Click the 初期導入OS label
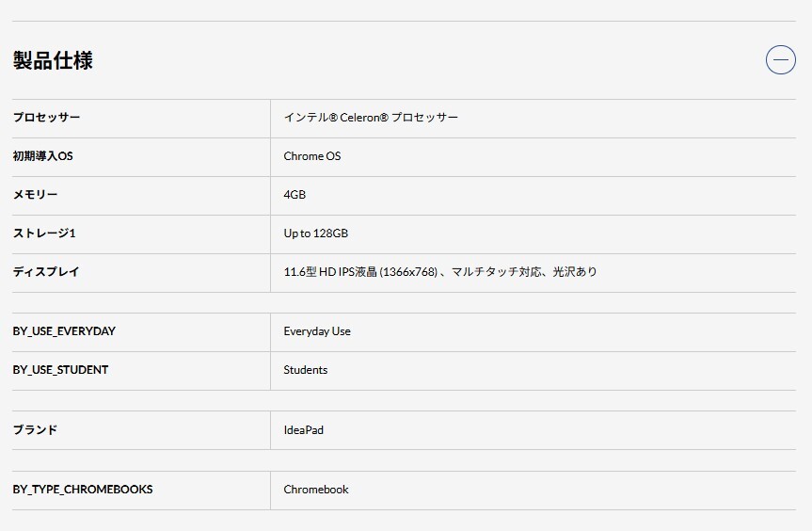This screenshot has height=531, width=812. tap(43, 156)
